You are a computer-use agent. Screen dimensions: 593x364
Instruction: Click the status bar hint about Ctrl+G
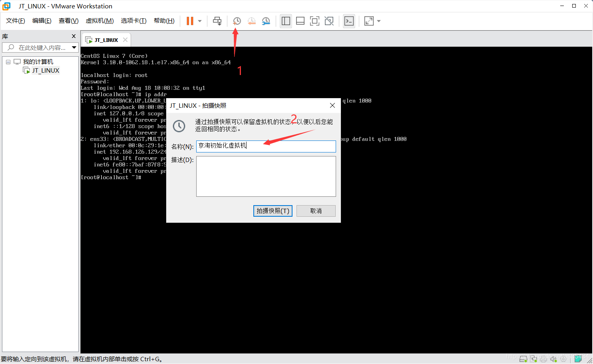click(x=82, y=359)
